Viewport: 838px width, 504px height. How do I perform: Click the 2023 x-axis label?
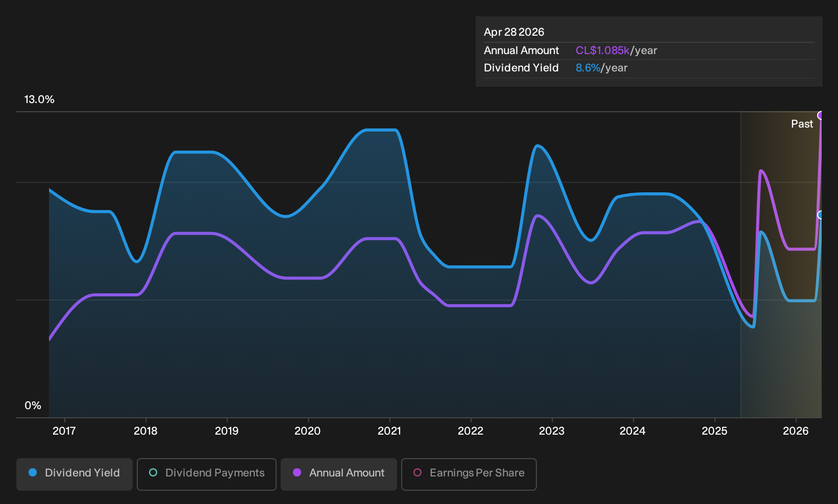point(552,431)
